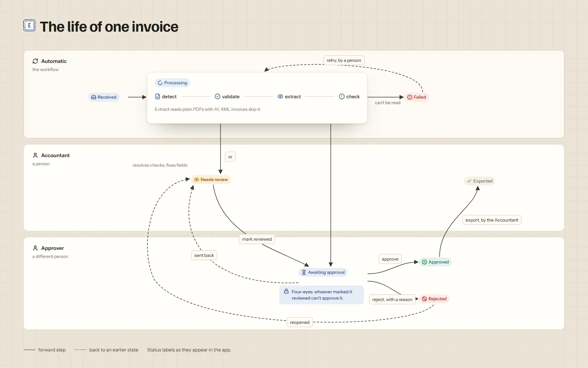Screen dimensions: 588x368
Task: Click 'a different person' subtitle text
Action: (50, 256)
